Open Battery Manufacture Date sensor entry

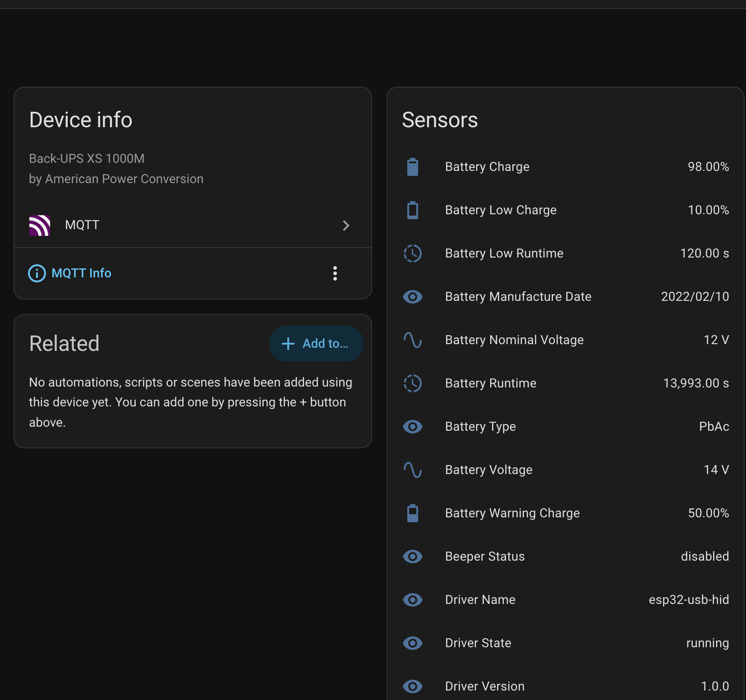pos(566,297)
